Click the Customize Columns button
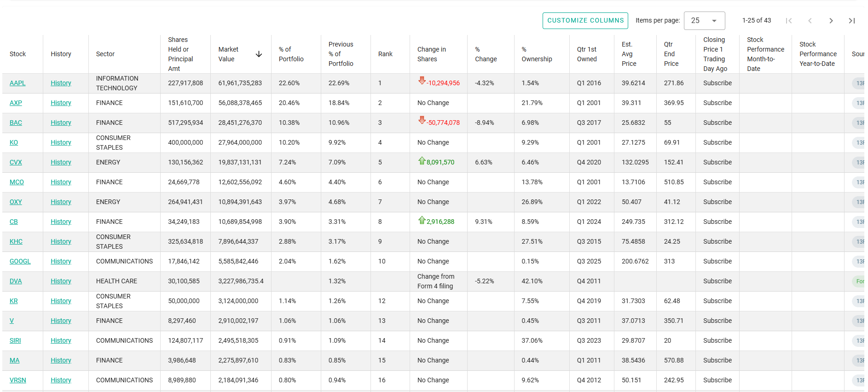The height and width of the screenshot is (392, 868). click(585, 21)
